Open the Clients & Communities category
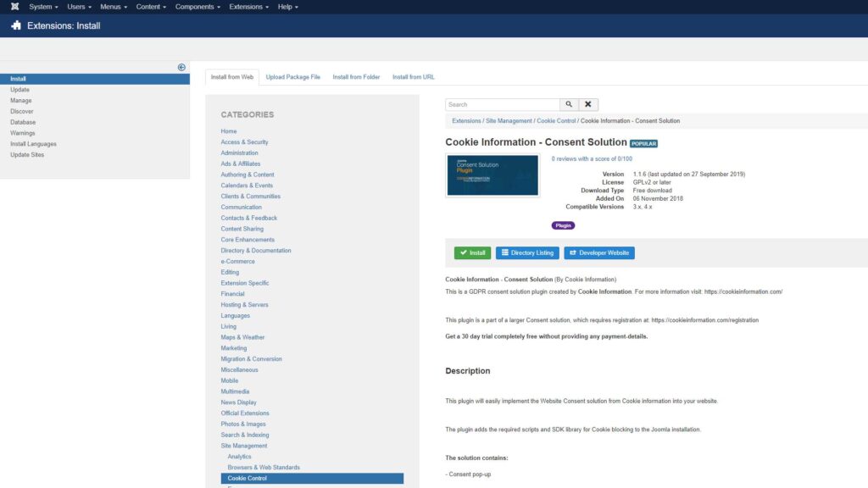Image resolution: width=868 pixels, height=488 pixels. 250,197
